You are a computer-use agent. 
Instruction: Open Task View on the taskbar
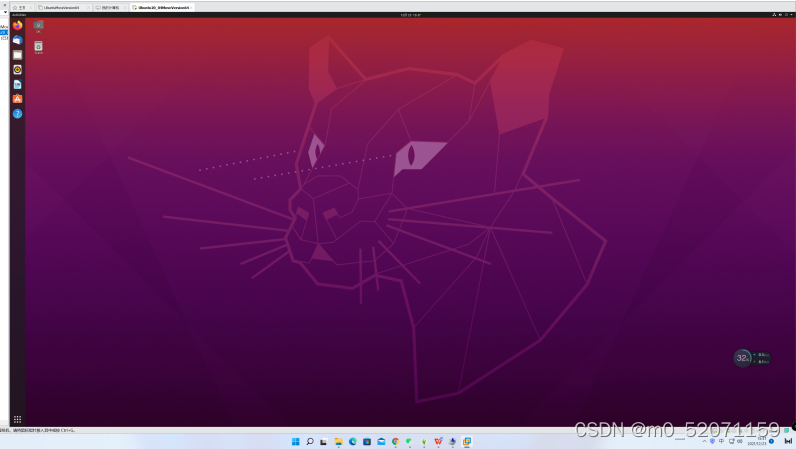[x=324, y=441]
